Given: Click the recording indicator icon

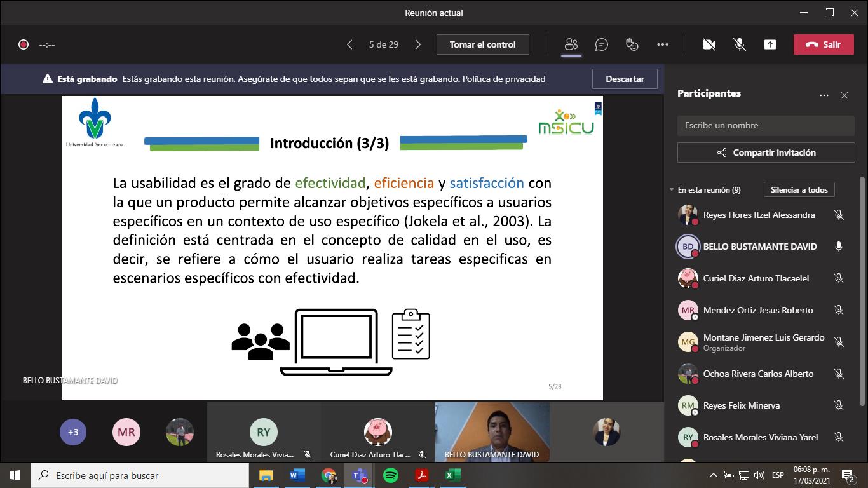Looking at the screenshot, I should click(x=24, y=44).
